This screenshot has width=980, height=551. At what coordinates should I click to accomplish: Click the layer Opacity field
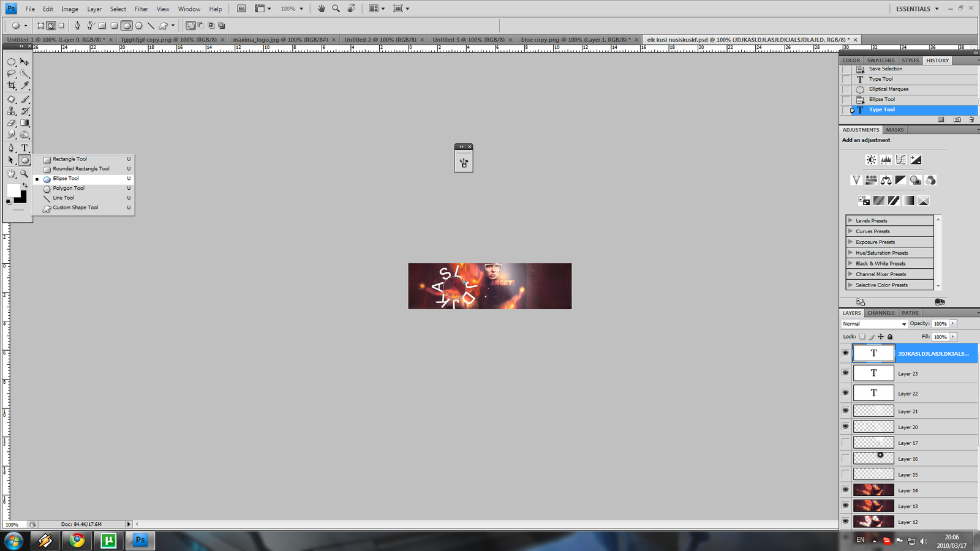point(940,324)
